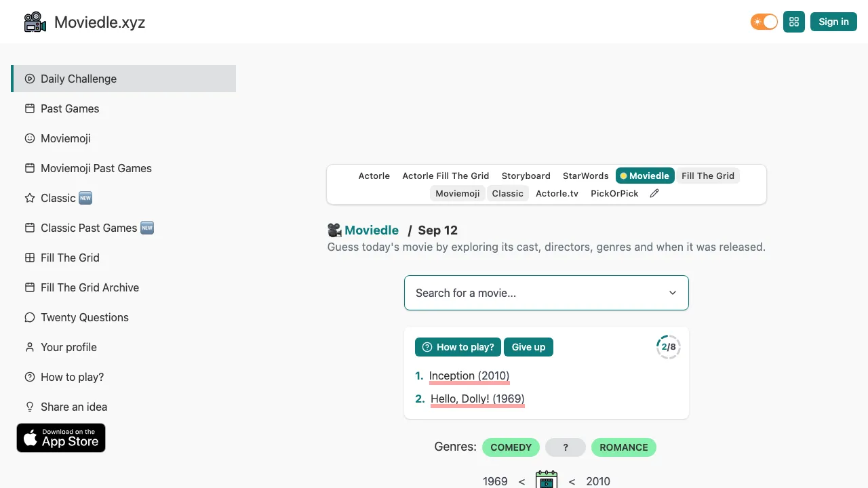
Task: Click the Sep 12 date text
Action: [x=438, y=230]
